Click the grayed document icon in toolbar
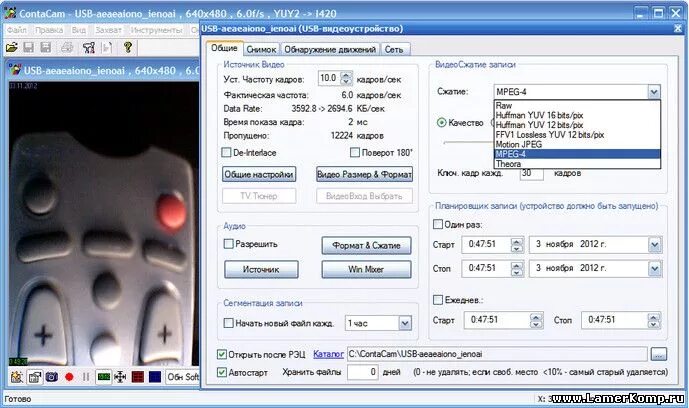Screen dimensions: 689x408 coord(107,47)
